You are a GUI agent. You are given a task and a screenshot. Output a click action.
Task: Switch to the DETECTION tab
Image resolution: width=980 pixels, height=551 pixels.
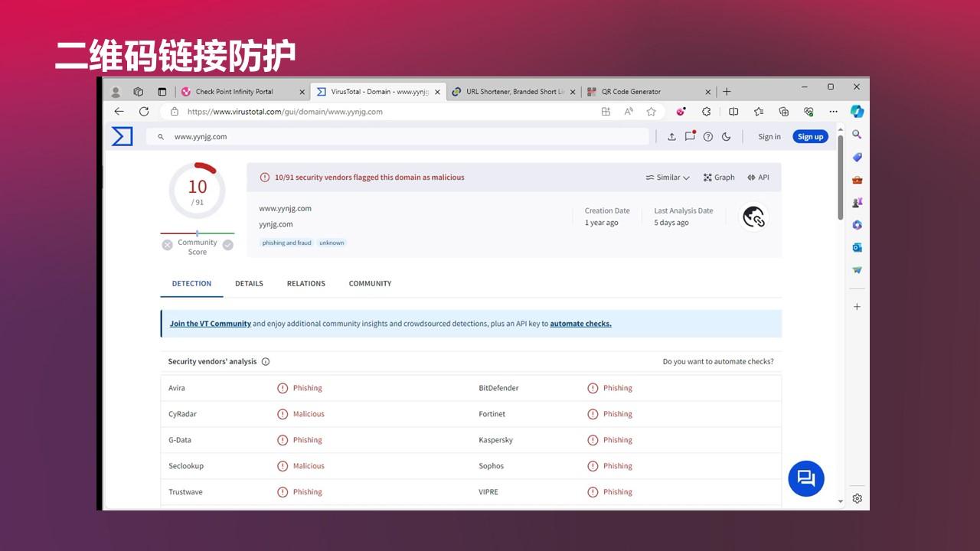(191, 283)
